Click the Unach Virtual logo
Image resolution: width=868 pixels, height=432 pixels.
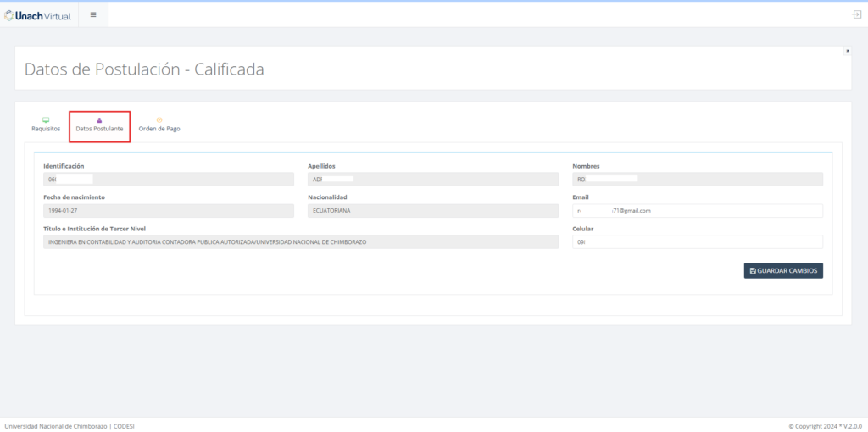click(38, 14)
